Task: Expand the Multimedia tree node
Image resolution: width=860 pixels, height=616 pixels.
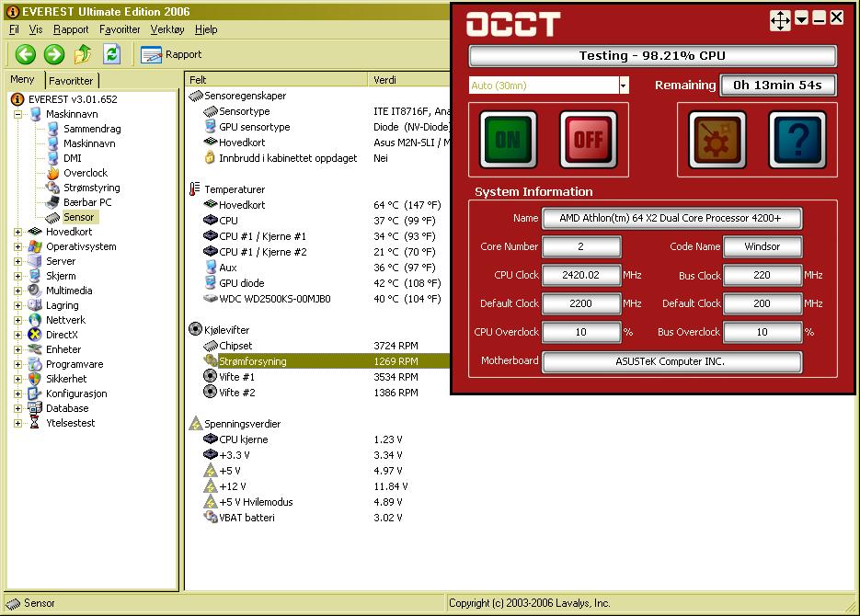Action: 18,291
